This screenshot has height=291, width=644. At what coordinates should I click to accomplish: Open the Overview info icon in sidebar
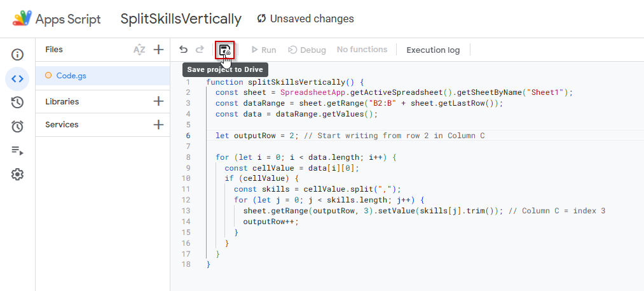(17, 54)
